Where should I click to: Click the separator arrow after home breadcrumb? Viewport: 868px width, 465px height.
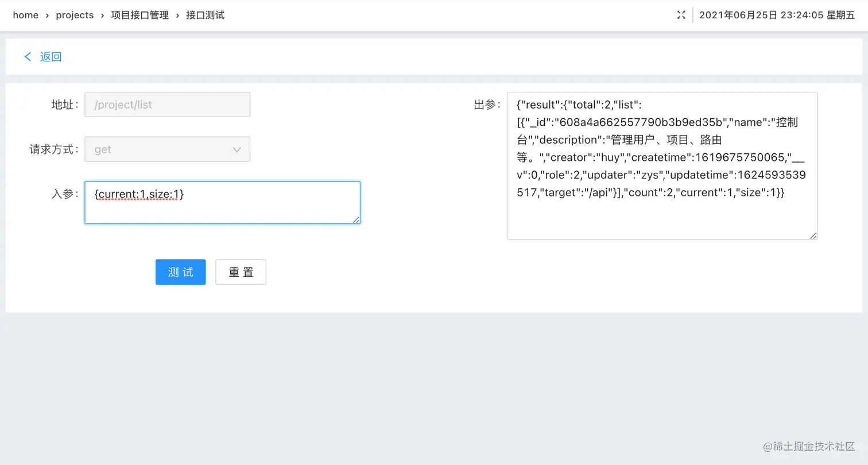47,15
